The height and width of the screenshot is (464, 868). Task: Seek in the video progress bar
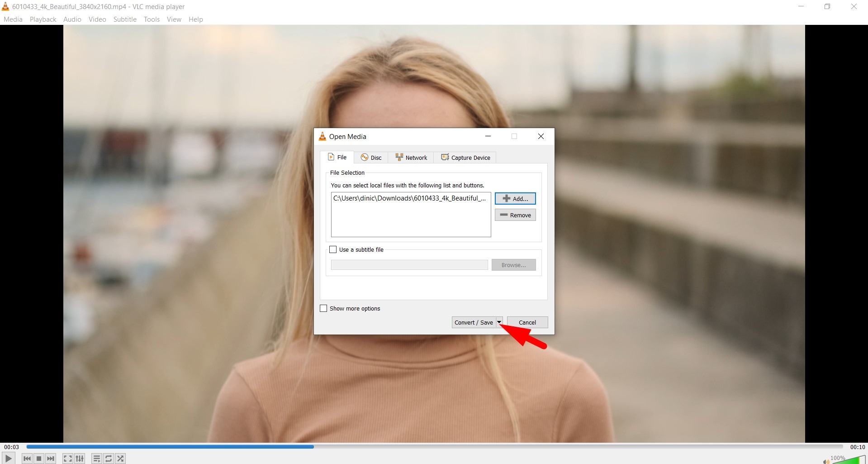tap(435, 447)
